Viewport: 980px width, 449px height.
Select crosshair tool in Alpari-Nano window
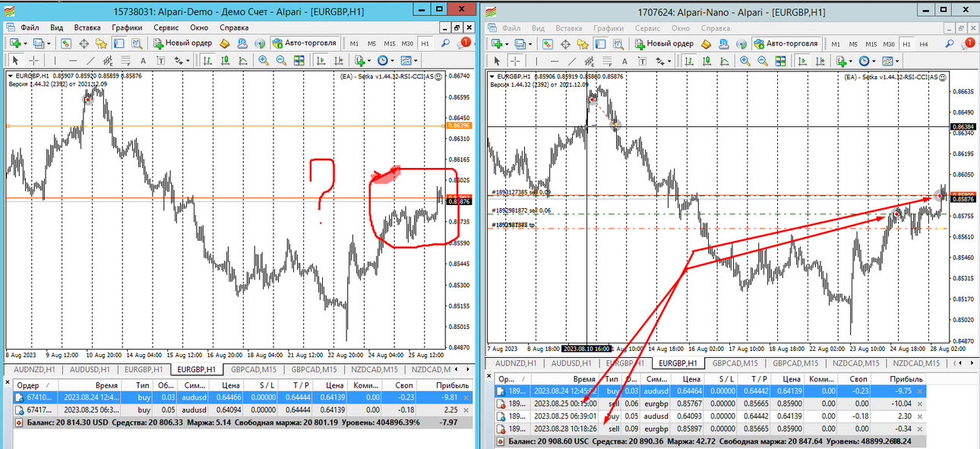click(x=515, y=61)
